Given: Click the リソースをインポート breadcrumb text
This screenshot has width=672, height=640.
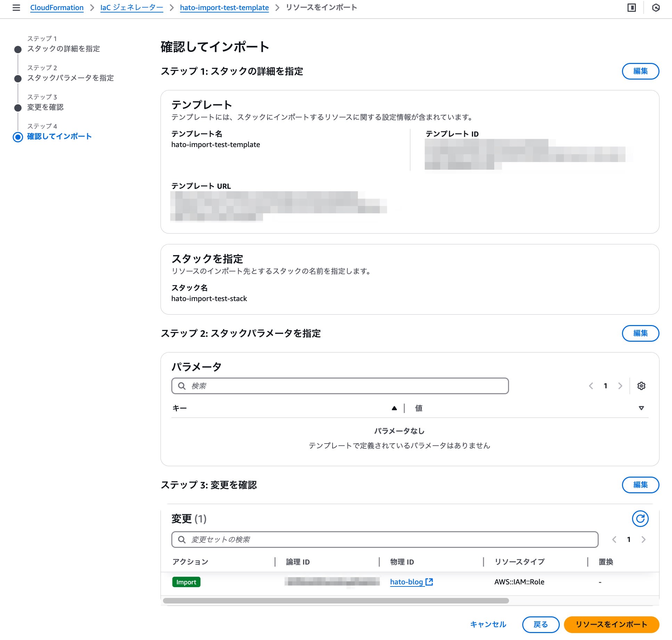Looking at the screenshot, I should pyautogui.click(x=321, y=8).
